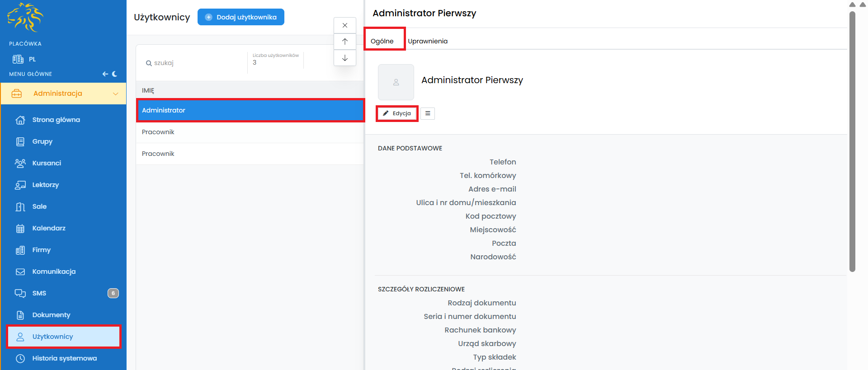Open Historia systemowa clock icon
This screenshot has width=868, height=370.
pyautogui.click(x=20, y=359)
